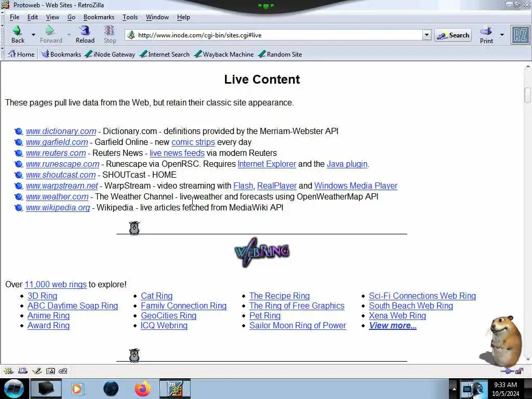Open Firefox from the taskbar

pyautogui.click(x=143, y=389)
